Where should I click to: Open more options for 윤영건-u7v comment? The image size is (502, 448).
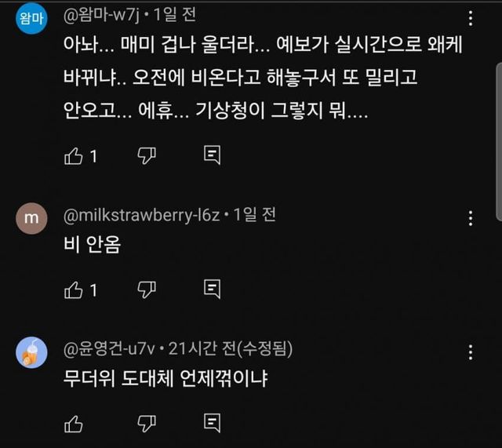click(470, 352)
